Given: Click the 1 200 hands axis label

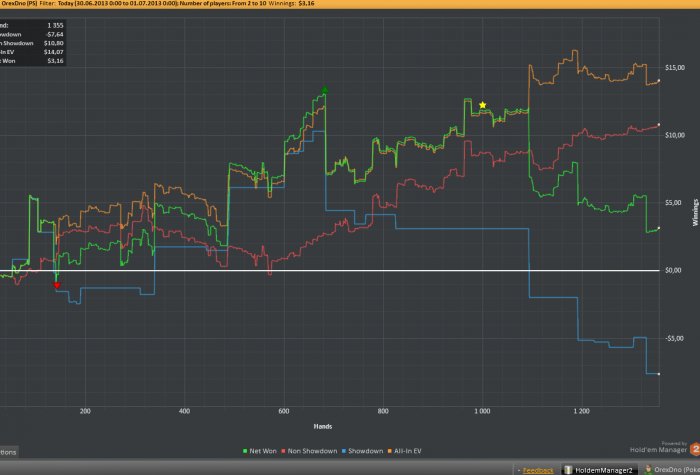Looking at the screenshot, I should (x=581, y=411).
